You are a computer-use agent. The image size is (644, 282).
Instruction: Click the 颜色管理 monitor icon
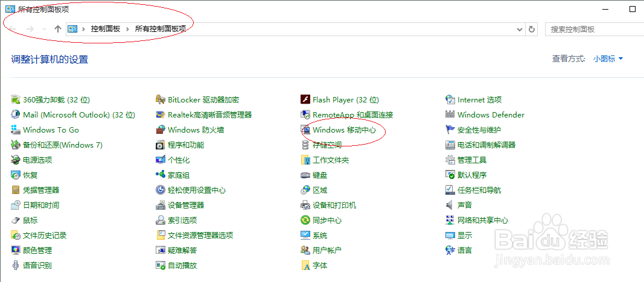pos(16,250)
